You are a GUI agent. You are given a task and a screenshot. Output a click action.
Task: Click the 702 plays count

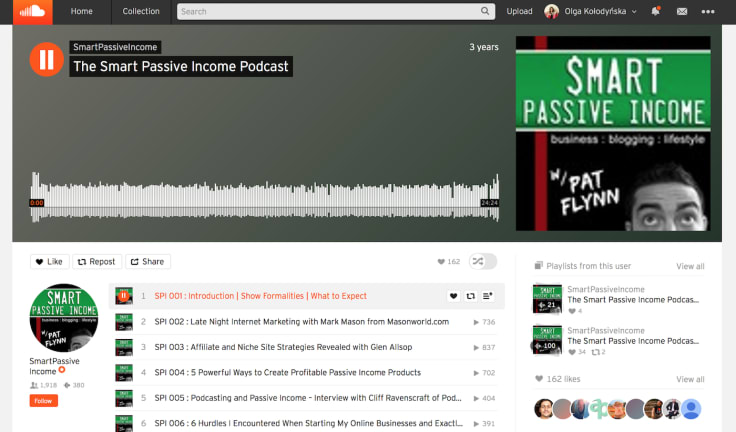click(484, 373)
